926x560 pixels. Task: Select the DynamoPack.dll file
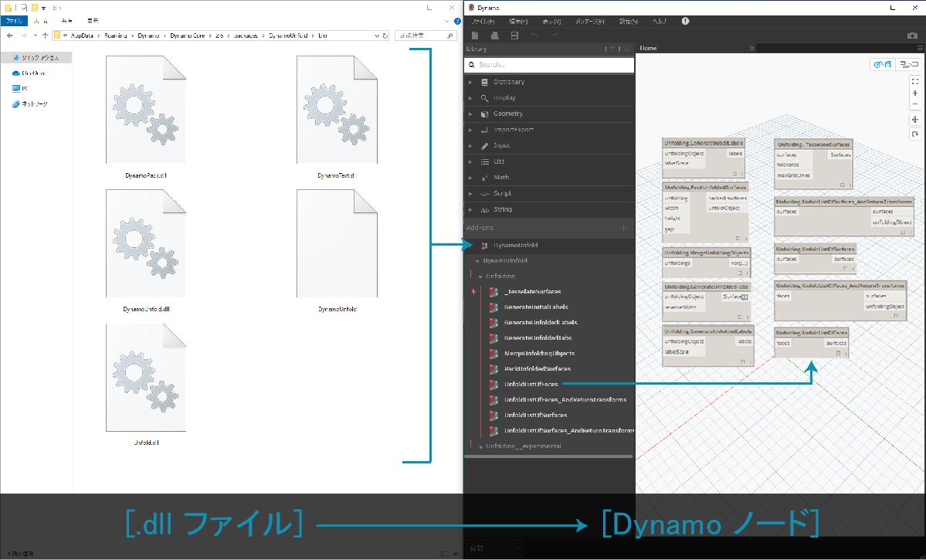click(x=146, y=116)
